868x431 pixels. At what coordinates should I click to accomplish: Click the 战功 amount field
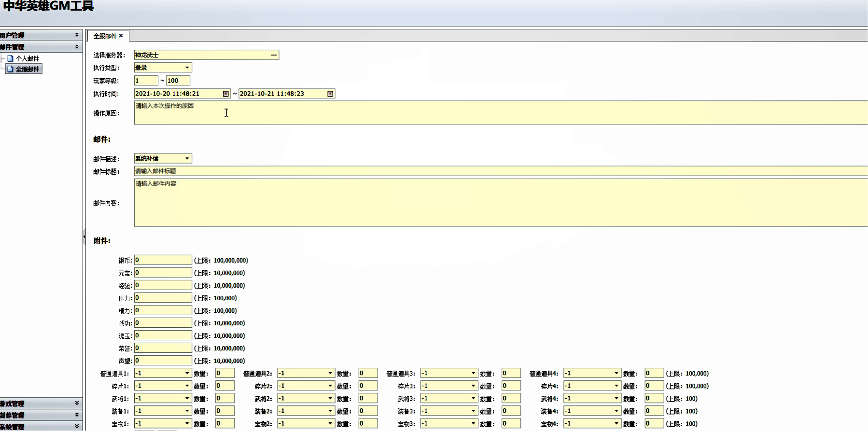coord(163,323)
